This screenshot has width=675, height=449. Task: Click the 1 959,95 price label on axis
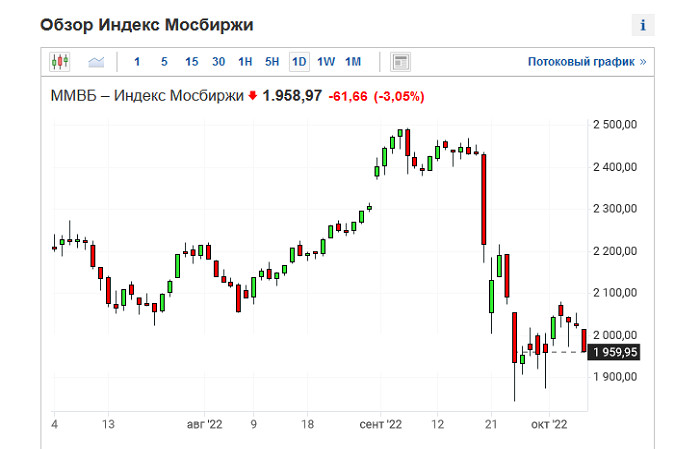click(614, 353)
